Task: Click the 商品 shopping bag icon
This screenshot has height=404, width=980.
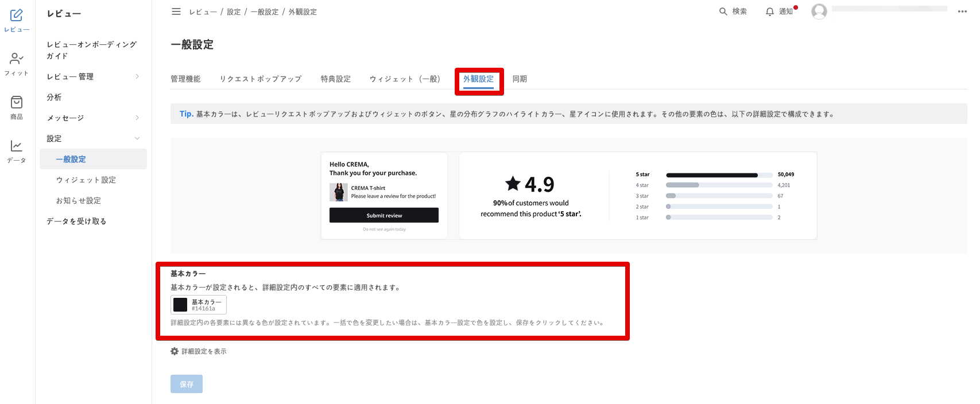Action: coord(17,102)
